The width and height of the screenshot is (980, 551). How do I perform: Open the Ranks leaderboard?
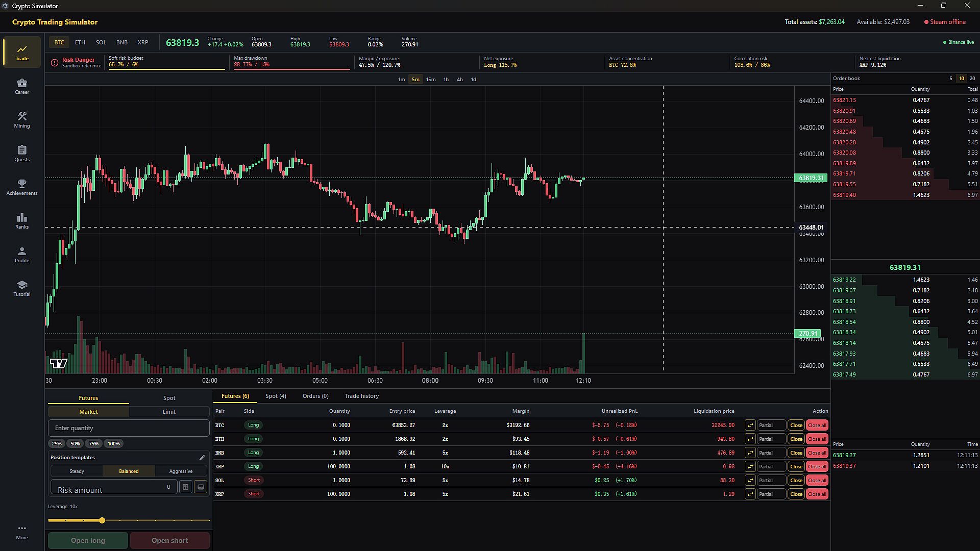click(x=22, y=220)
